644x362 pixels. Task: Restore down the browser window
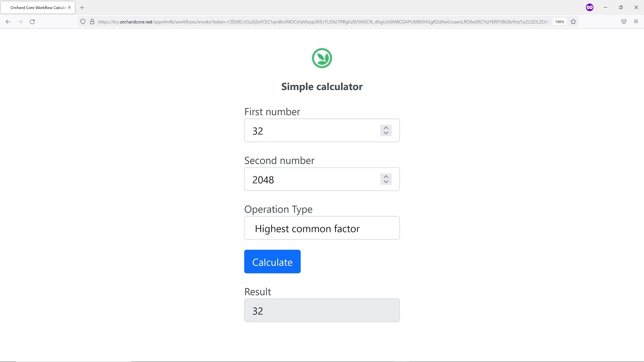coord(621,8)
